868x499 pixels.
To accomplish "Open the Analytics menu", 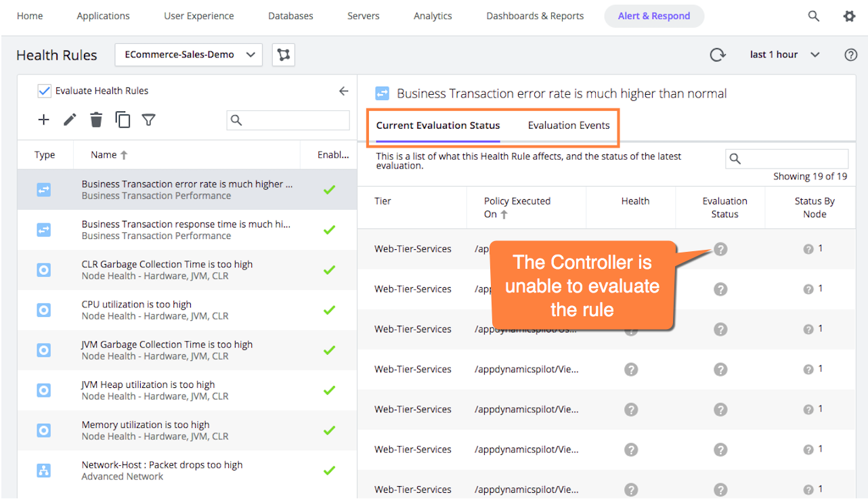I will pyautogui.click(x=433, y=16).
